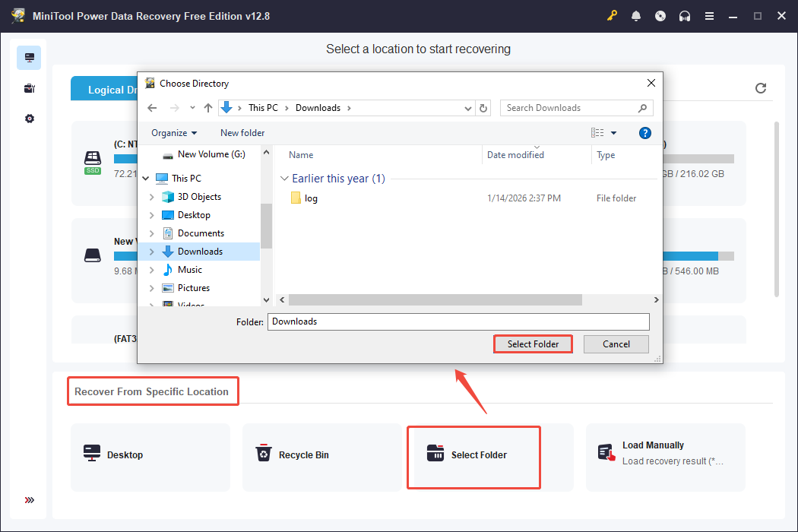Expand the This PC tree node
Image resolution: width=798 pixels, height=532 pixels.
click(x=145, y=178)
